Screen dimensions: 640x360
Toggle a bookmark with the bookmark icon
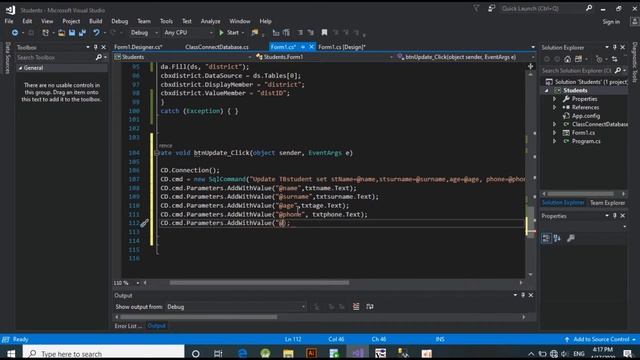click(x=324, y=33)
